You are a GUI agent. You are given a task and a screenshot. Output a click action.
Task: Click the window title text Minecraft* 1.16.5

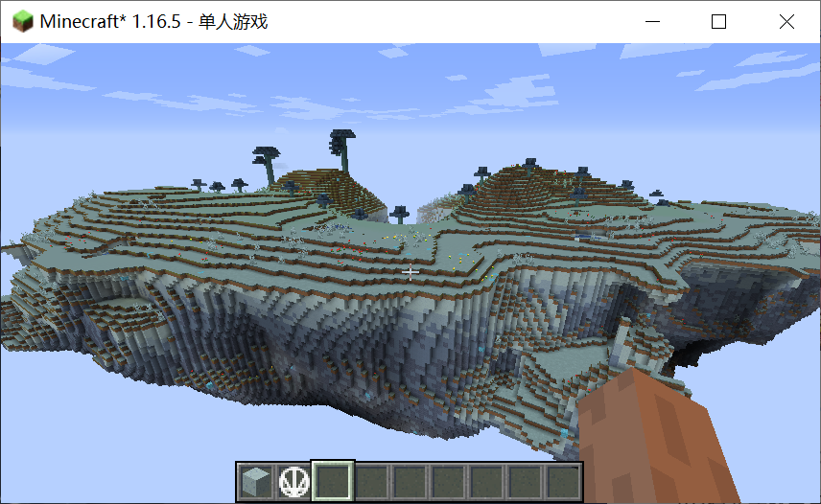(110, 21)
